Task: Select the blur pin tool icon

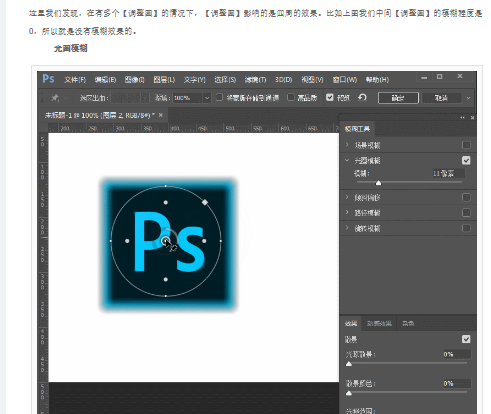Action: pos(55,98)
